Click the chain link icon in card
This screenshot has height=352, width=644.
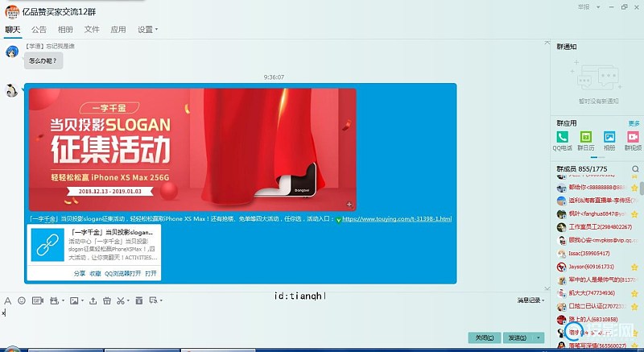pos(47,245)
